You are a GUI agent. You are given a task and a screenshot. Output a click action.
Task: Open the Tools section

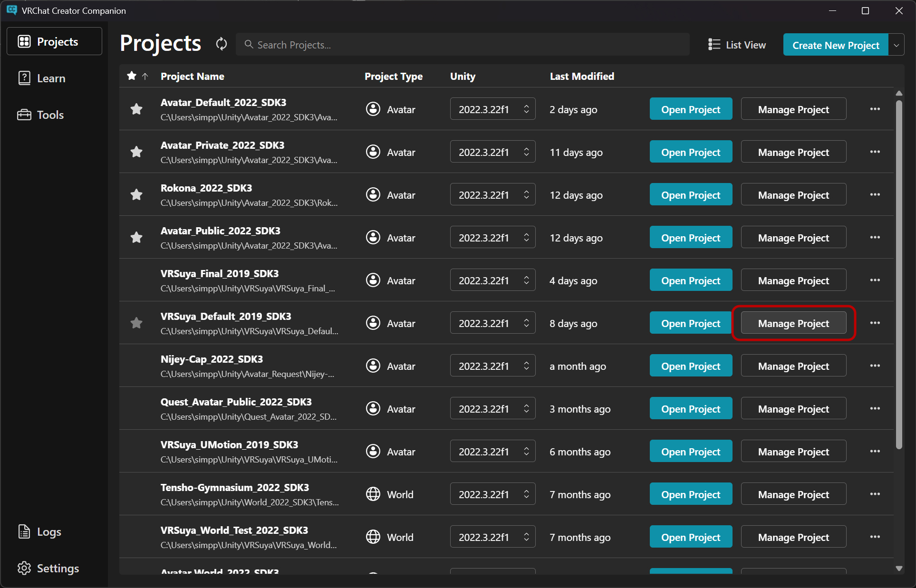tap(54, 115)
